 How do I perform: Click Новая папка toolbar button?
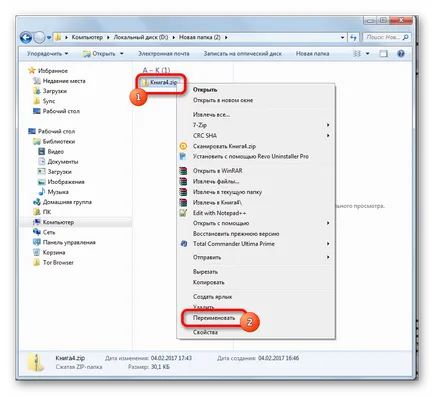click(312, 53)
